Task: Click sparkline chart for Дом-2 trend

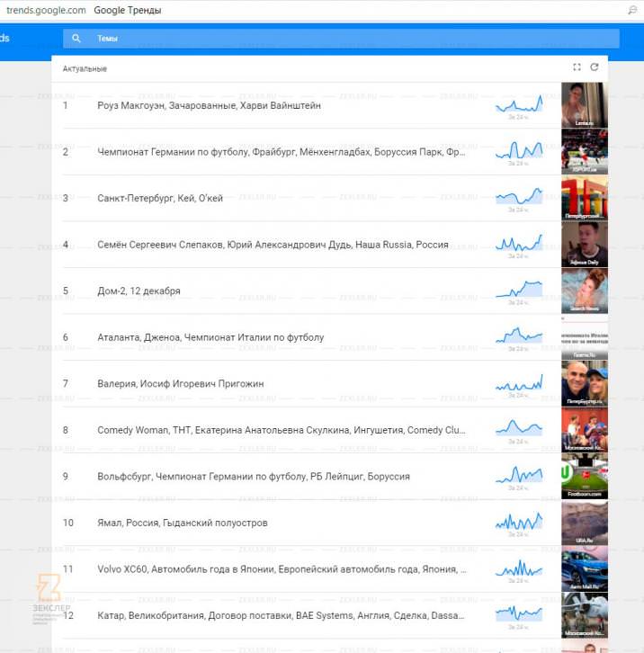Action: pos(519,290)
